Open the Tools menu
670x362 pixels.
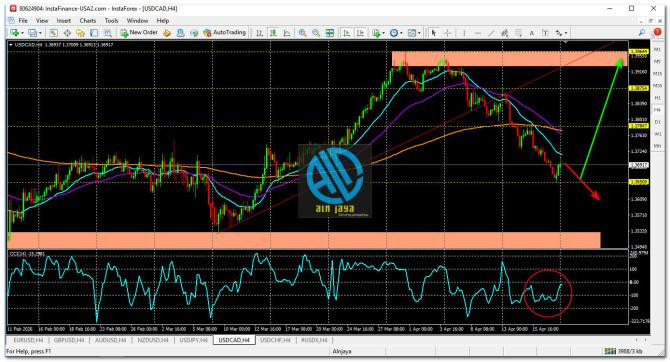(111, 21)
